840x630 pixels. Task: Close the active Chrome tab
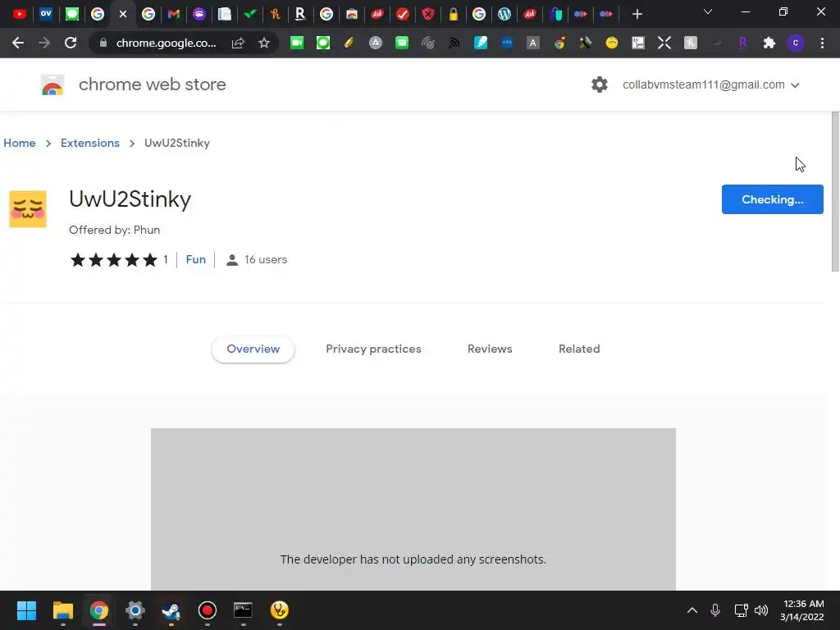tap(123, 14)
